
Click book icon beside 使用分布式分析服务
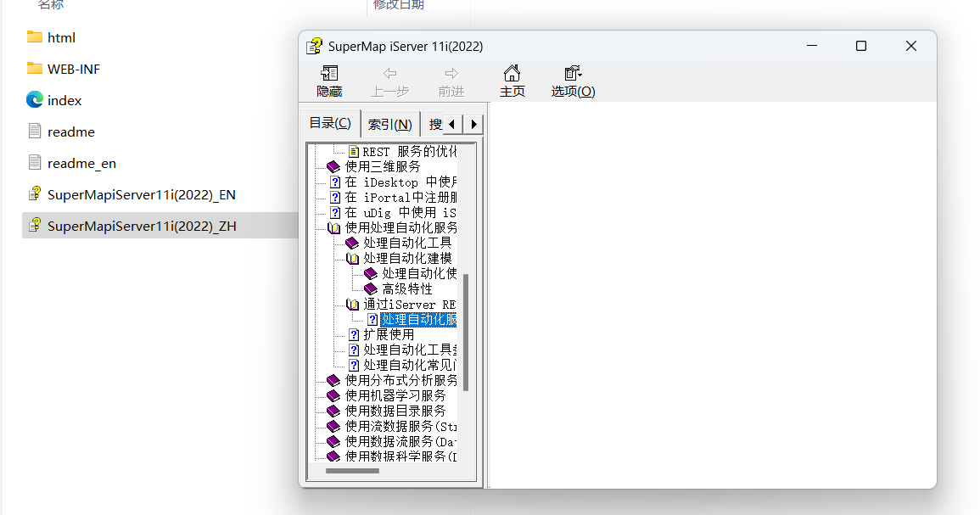click(x=333, y=381)
